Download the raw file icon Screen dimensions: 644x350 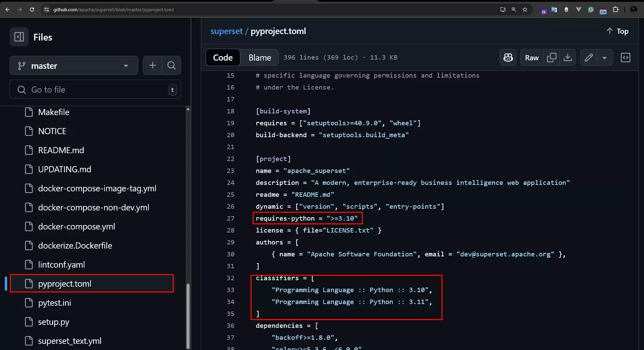pyautogui.click(x=568, y=58)
